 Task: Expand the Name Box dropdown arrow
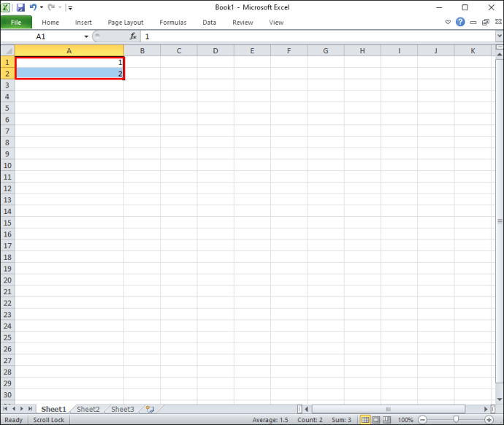pyautogui.click(x=86, y=37)
